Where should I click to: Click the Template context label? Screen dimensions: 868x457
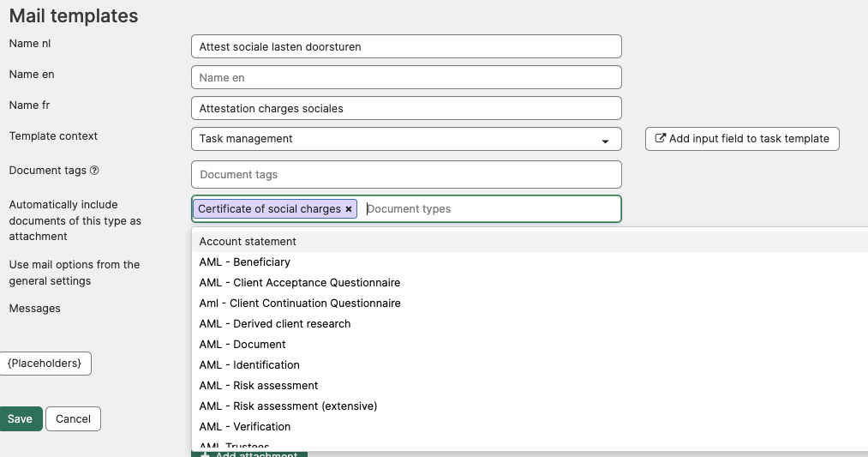click(53, 135)
